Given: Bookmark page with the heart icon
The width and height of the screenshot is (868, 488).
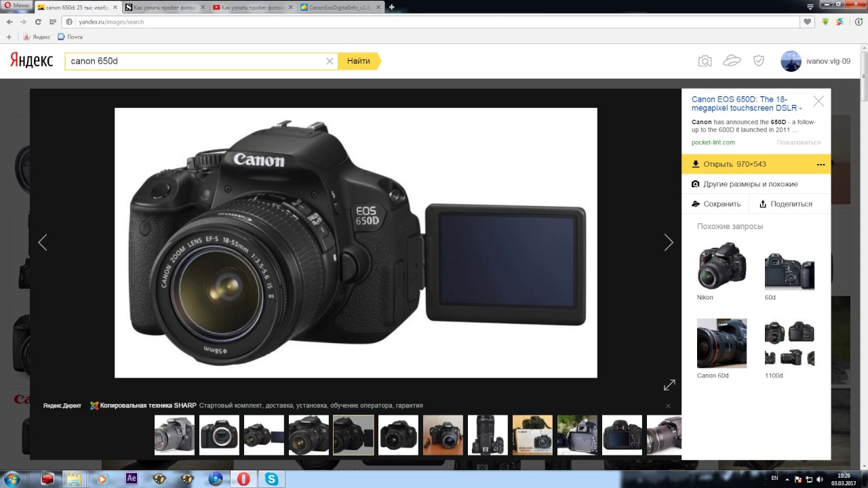Looking at the screenshot, I should tap(807, 22).
